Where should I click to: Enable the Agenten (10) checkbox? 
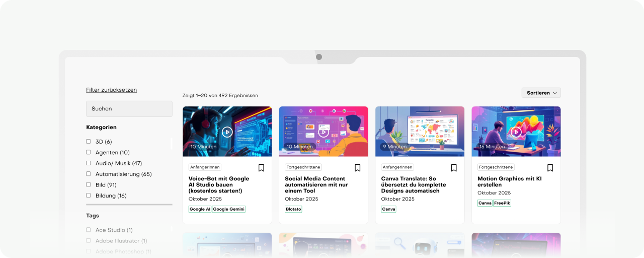89,152
